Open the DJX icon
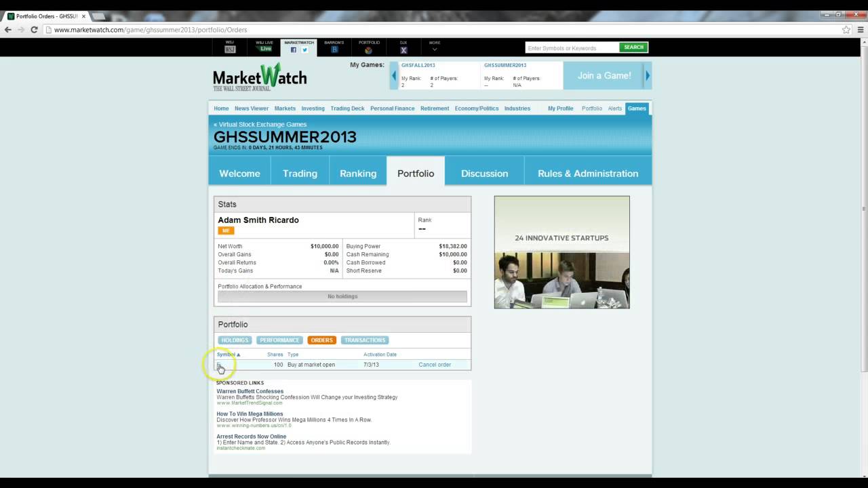This screenshot has width=868, height=488. [403, 49]
